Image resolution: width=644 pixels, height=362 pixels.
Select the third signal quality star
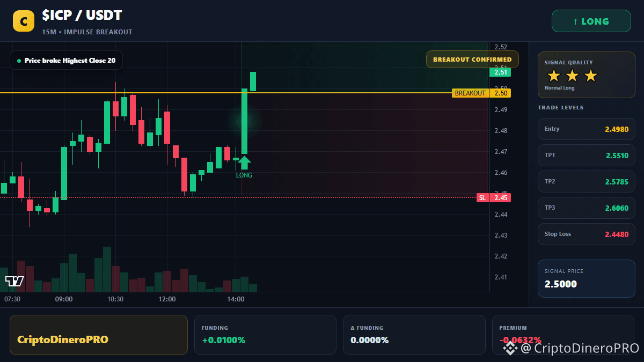coord(590,76)
